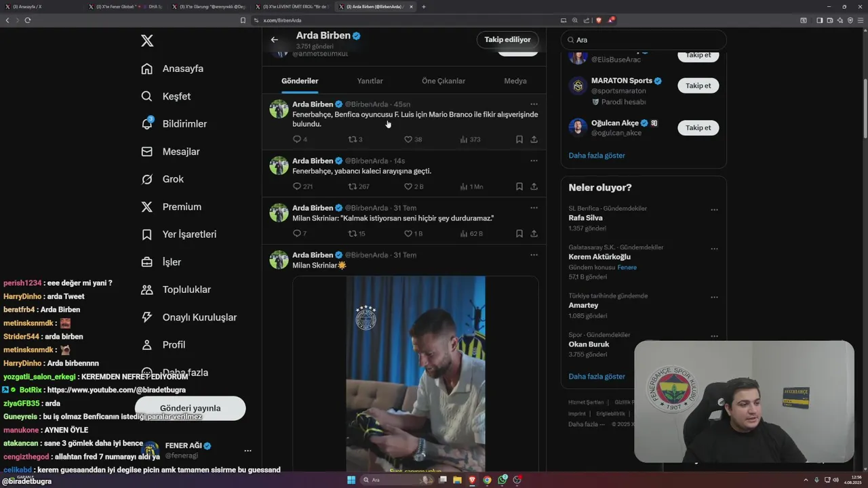Like the yabancı kaleci post
The width and height of the screenshot is (868, 488).
414,186
